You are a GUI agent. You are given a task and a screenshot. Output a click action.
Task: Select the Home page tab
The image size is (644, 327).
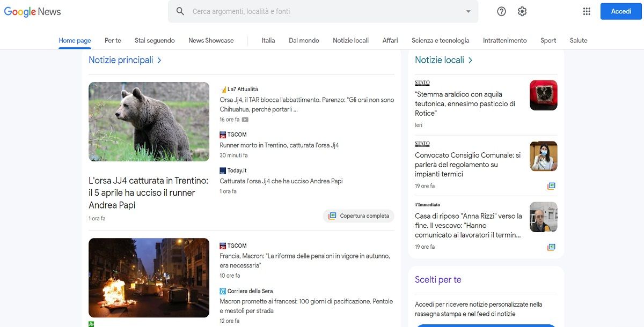[75, 40]
